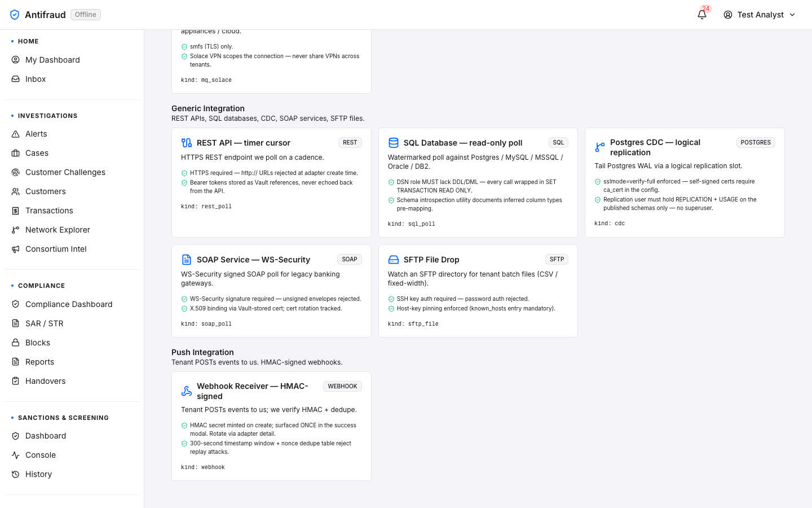Click the Cases briefcase icon
Viewport: 812px width, 508px height.
tap(16, 153)
